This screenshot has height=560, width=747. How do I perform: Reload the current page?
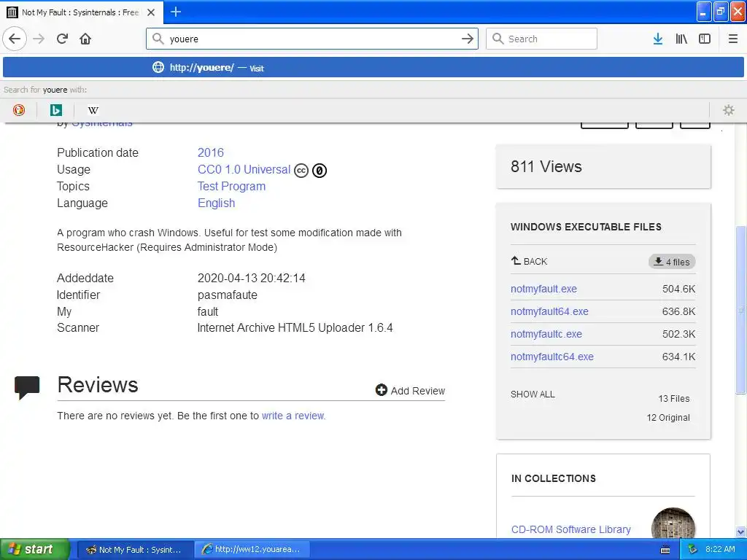(62, 39)
